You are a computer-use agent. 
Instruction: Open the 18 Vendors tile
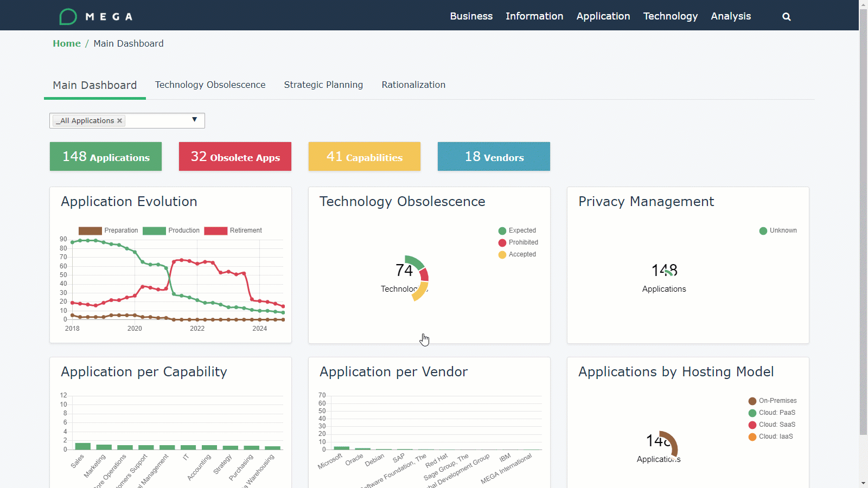[x=494, y=157]
